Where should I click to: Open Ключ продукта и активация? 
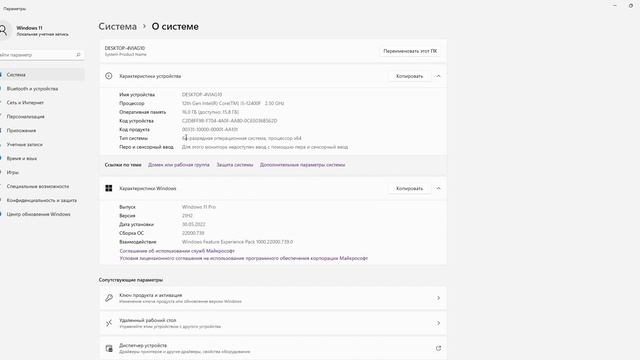273,298
